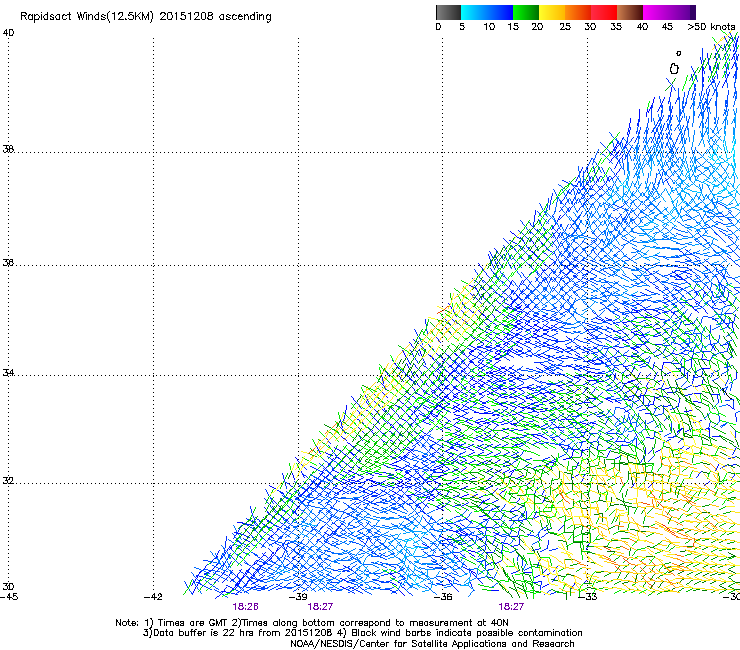Click the longitude '-39' axis label

pyautogui.click(x=298, y=597)
